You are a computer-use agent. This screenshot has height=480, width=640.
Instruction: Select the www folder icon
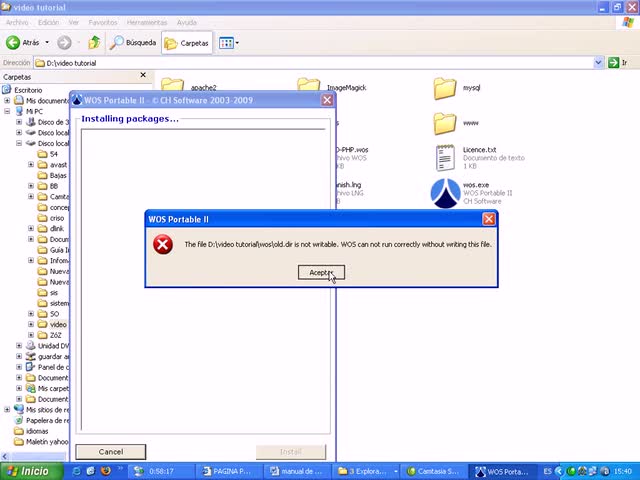click(444, 123)
